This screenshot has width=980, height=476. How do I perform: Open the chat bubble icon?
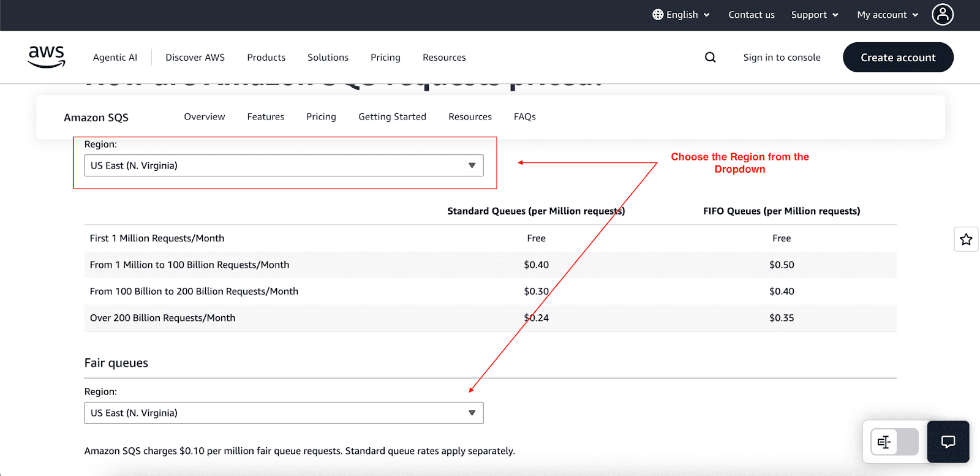pos(948,442)
